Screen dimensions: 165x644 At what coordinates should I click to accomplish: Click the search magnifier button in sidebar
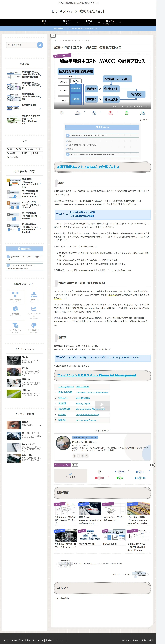40,45
